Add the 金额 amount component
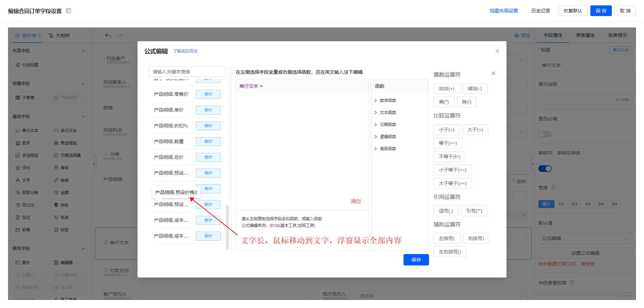 click(69, 192)
